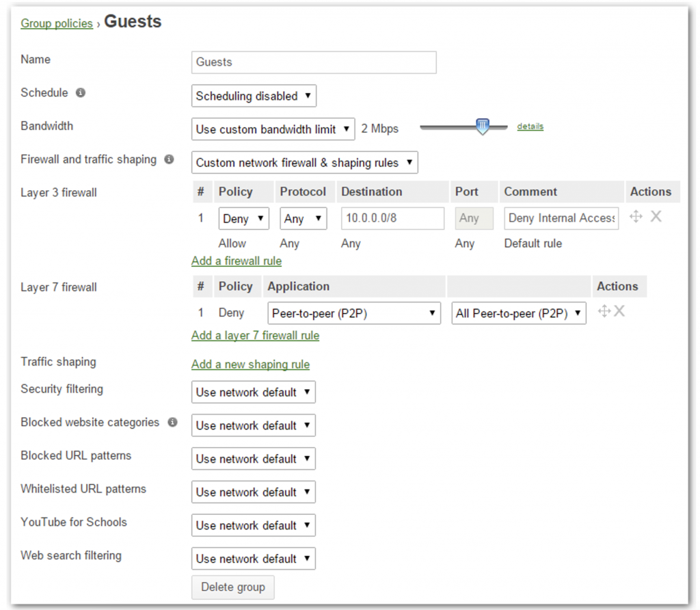Delete the Layer 3 firewall rule with X

pyautogui.click(x=656, y=217)
